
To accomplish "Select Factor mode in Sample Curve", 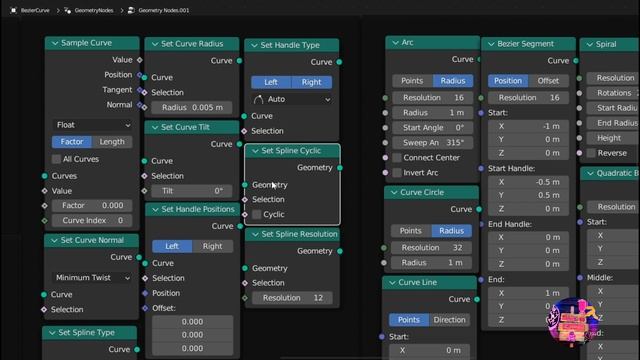I will point(72,142).
